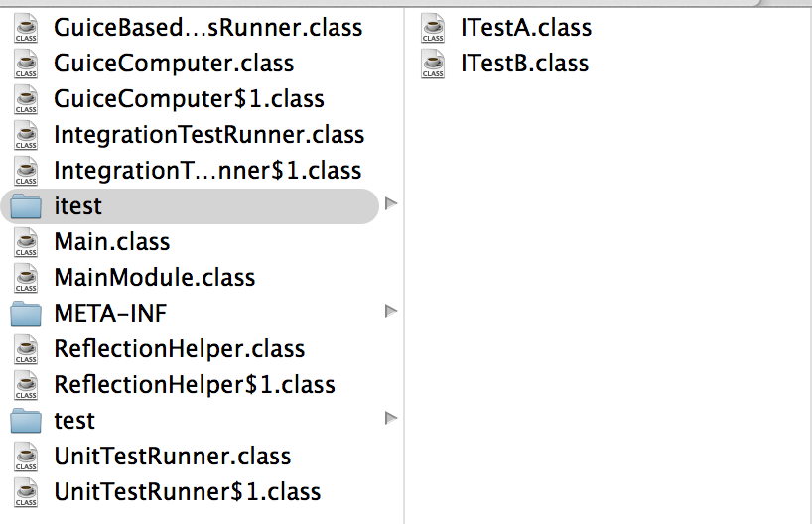Viewport: 812px width, 524px height.
Task: Select the truncated IntegrationT…nner$1.class file name
Action: click(207, 171)
